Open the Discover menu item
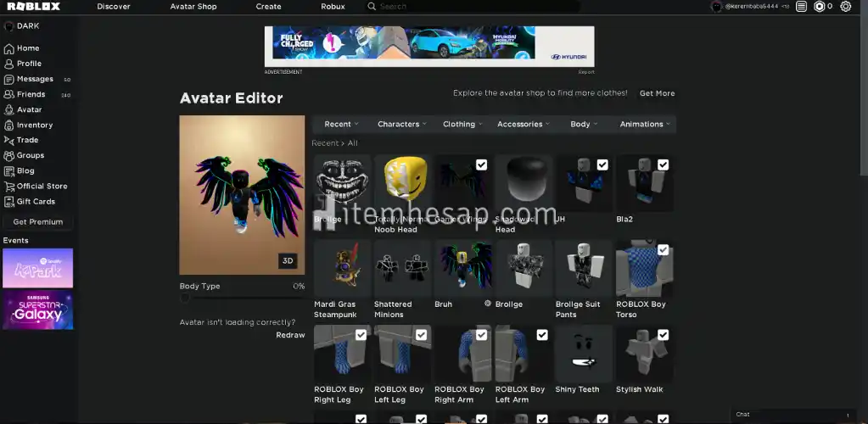 coord(114,6)
